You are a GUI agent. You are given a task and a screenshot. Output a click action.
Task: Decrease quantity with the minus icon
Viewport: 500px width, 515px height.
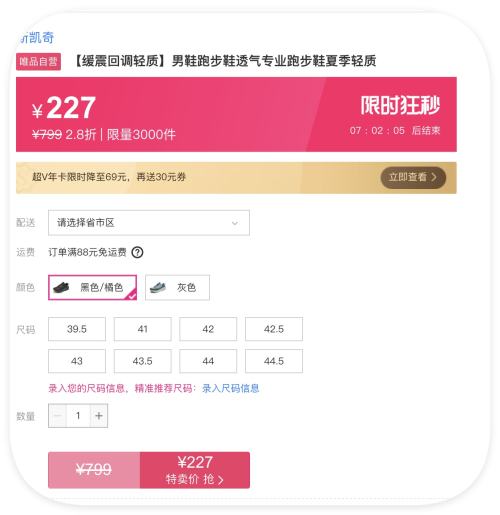click(x=57, y=416)
